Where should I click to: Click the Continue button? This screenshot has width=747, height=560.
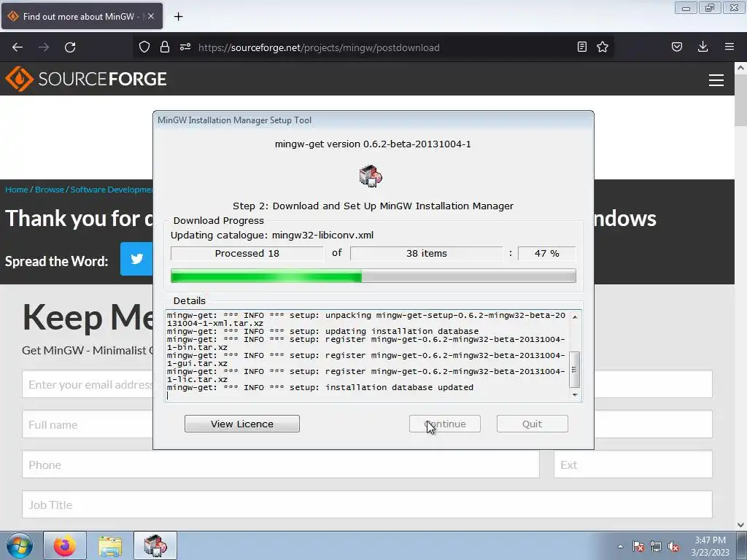pos(444,424)
